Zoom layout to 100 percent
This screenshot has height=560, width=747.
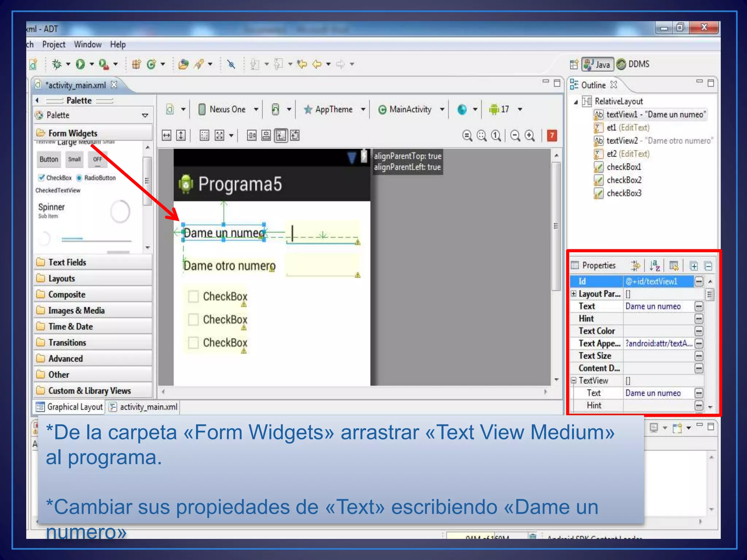496,136
